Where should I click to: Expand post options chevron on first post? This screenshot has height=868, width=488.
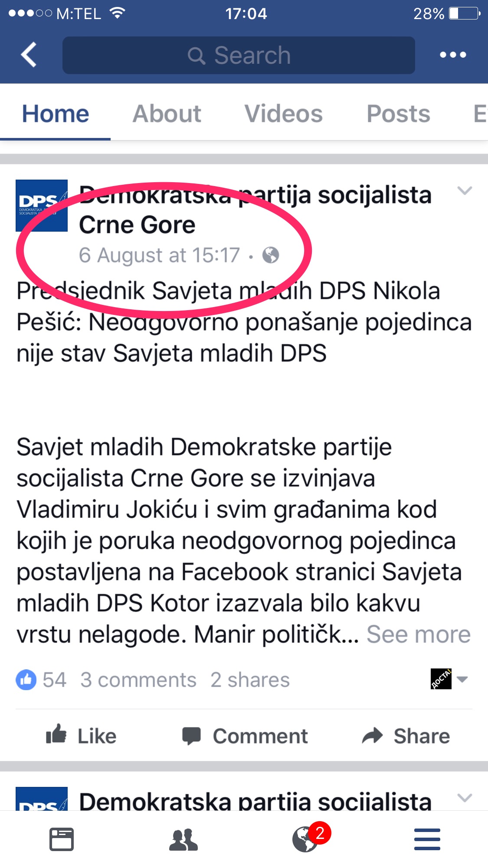pyautogui.click(x=465, y=190)
